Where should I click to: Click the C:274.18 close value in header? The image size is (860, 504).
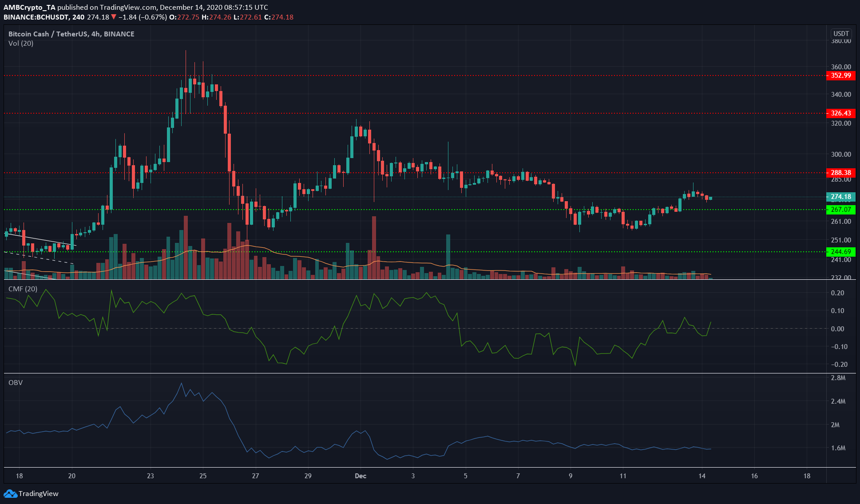click(278, 17)
